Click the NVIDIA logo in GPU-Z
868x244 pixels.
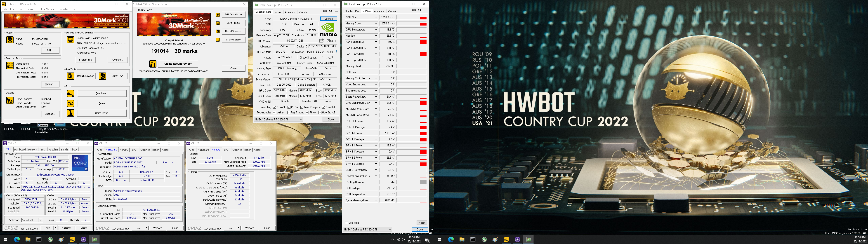click(x=328, y=30)
